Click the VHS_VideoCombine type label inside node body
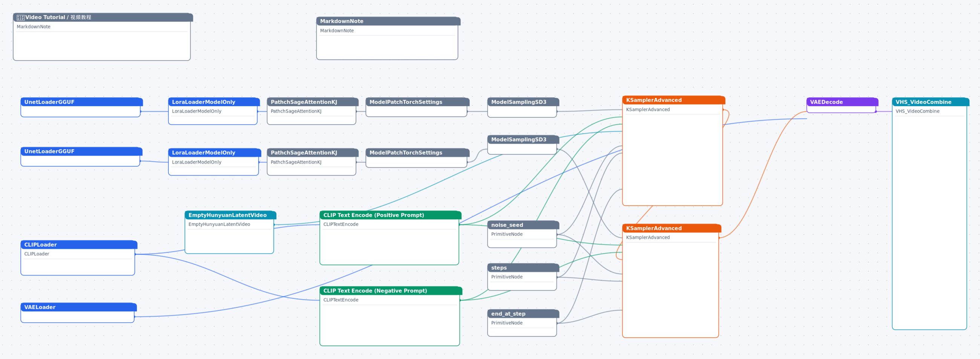 [917, 111]
